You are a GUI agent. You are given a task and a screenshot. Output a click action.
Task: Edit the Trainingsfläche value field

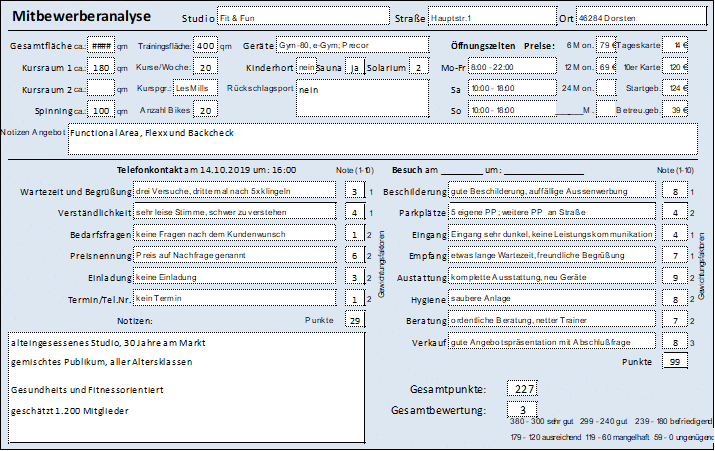pyautogui.click(x=205, y=46)
